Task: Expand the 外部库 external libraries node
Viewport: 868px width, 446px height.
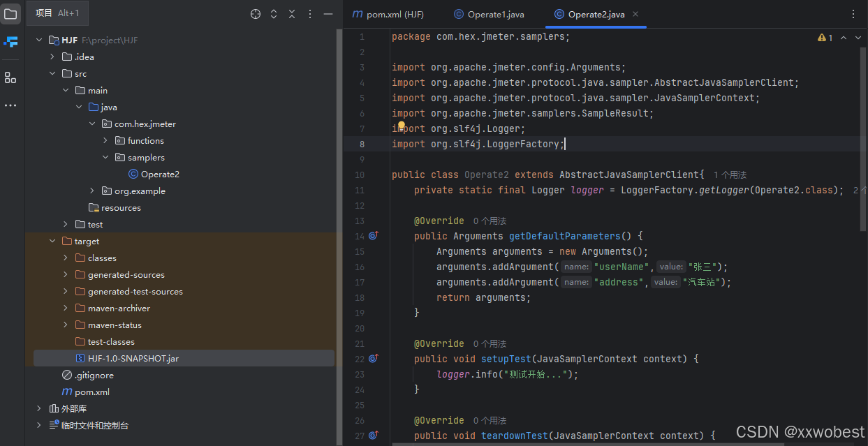Action: coord(39,408)
